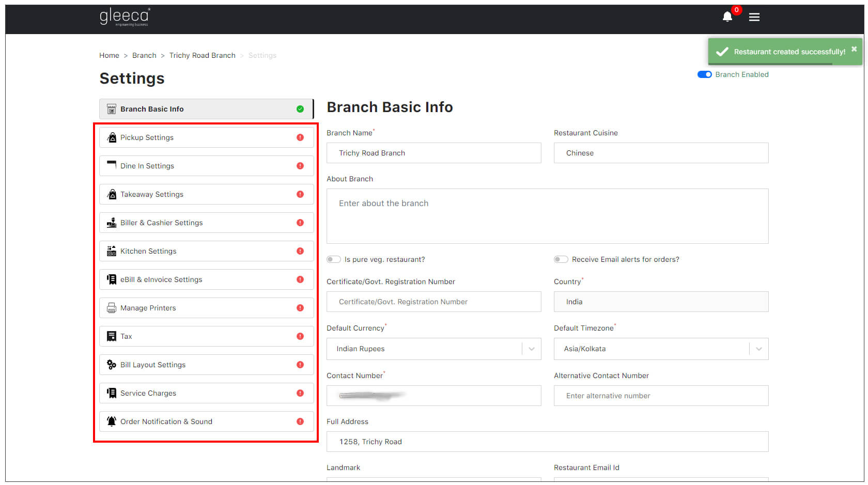
Task: Open Takeaway Settings section
Action: pyautogui.click(x=207, y=194)
